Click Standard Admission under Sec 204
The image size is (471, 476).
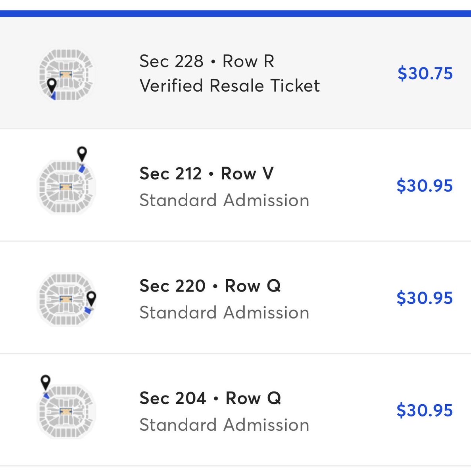coord(224,425)
